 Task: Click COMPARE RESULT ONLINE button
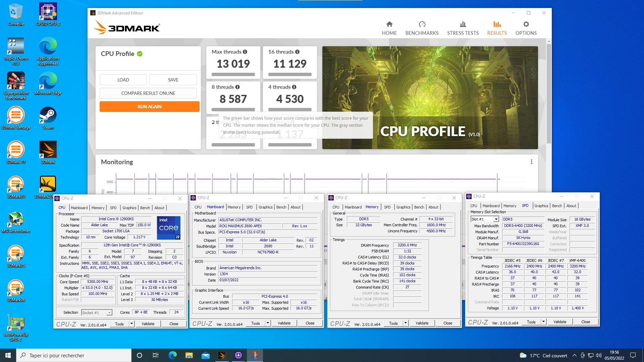(x=148, y=93)
